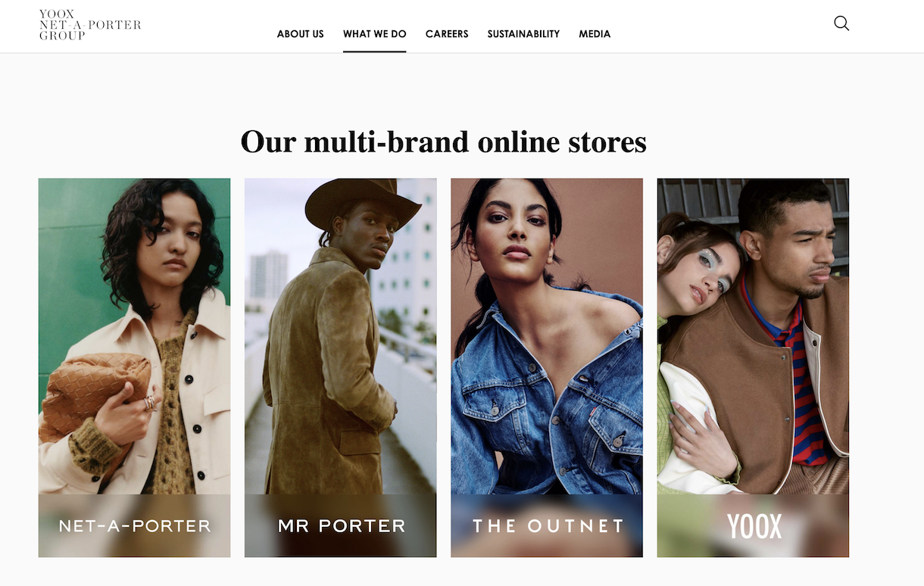Select the What We Do tab
The width and height of the screenshot is (924, 586).
tap(374, 34)
